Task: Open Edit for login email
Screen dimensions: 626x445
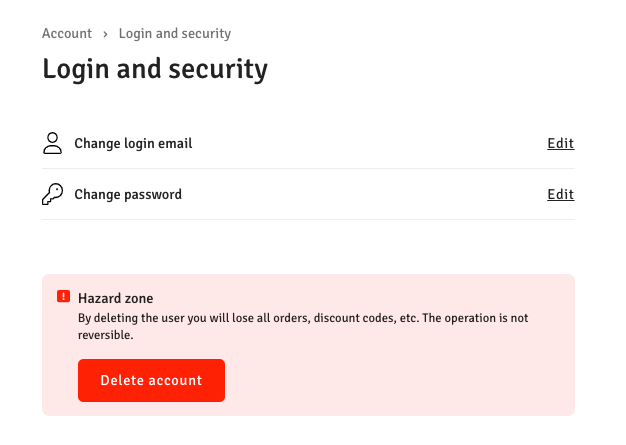Action: (x=560, y=143)
